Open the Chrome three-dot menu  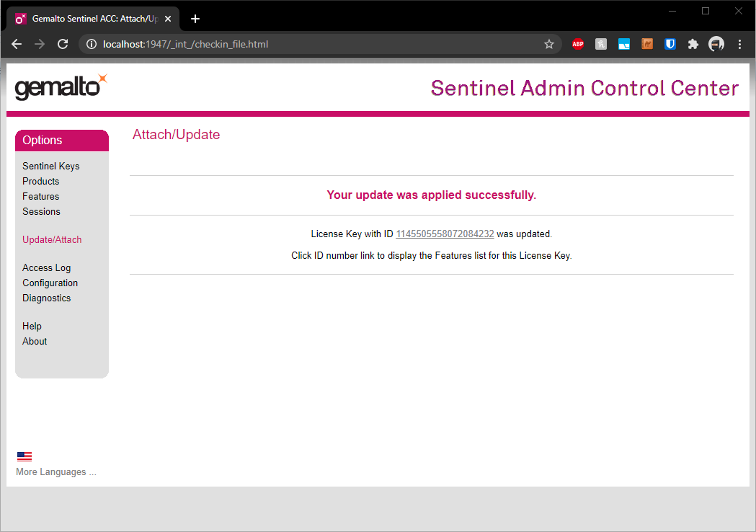click(739, 44)
